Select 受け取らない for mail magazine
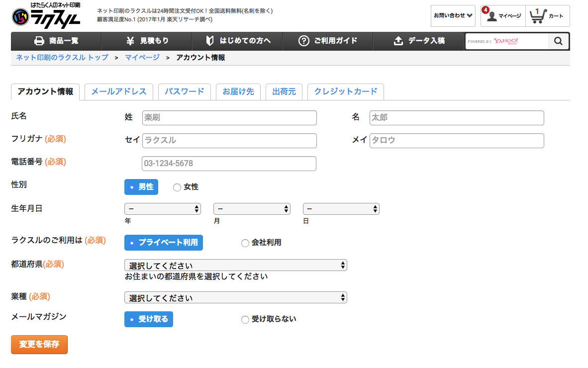Viewport: 588px width, 368px height. [x=245, y=320]
